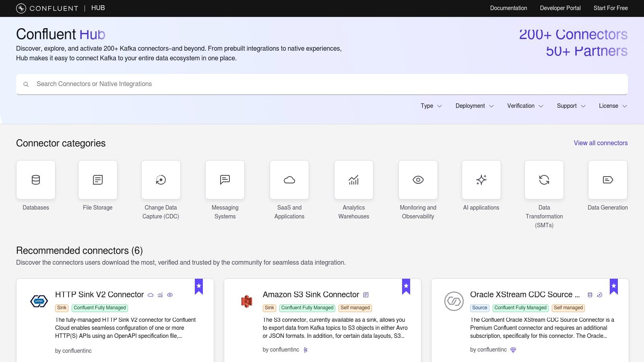Select the Databases connector category icon
The height and width of the screenshot is (362, 644).
[36, 180]
